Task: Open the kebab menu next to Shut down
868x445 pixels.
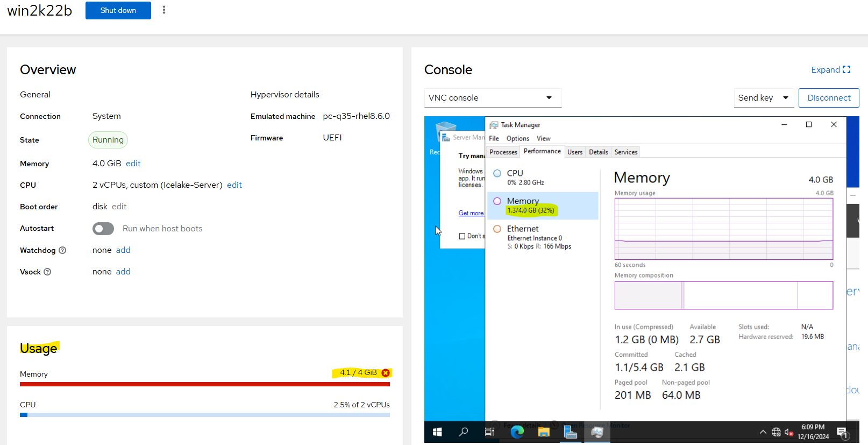Action: click(x=164, y=10)
